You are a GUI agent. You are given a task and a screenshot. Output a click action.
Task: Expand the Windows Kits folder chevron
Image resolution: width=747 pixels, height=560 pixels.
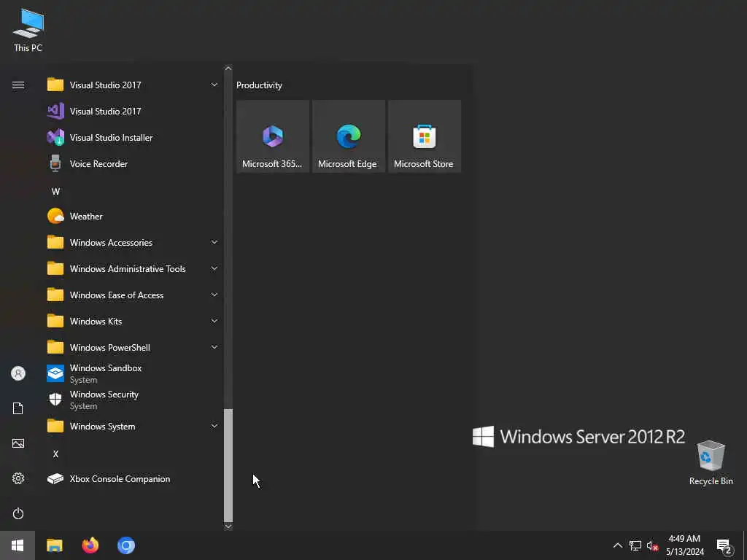pyautogui.click(x=214, y=321)
